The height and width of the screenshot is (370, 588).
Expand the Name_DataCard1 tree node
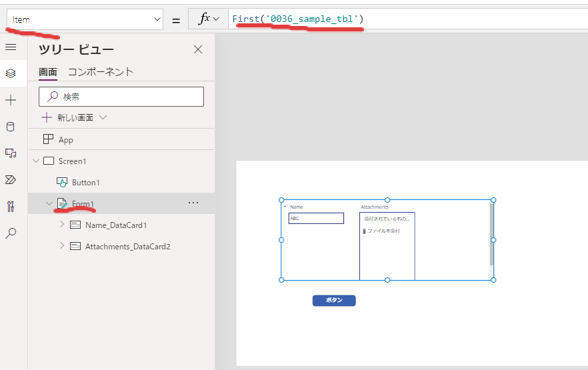[62, 225]
